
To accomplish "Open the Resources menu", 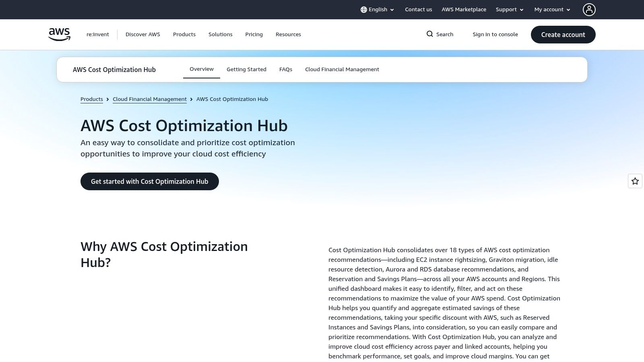I will click(288, 35).
